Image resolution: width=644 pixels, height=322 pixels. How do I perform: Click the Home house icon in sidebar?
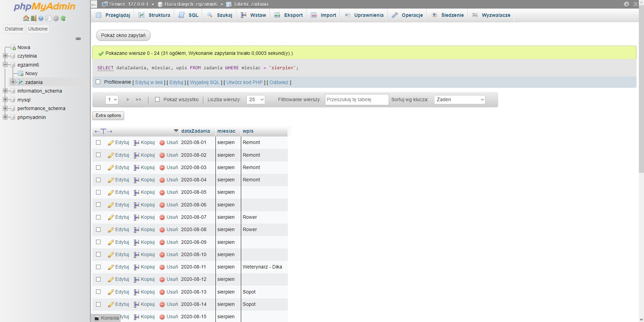(26, 19)
